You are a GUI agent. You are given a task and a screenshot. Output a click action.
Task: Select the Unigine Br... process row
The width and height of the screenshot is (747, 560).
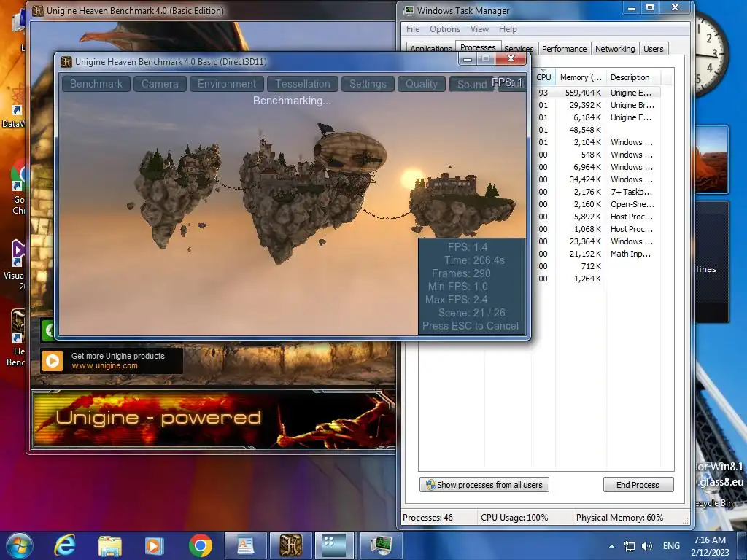pyautogui.click(x=595, y=105)
